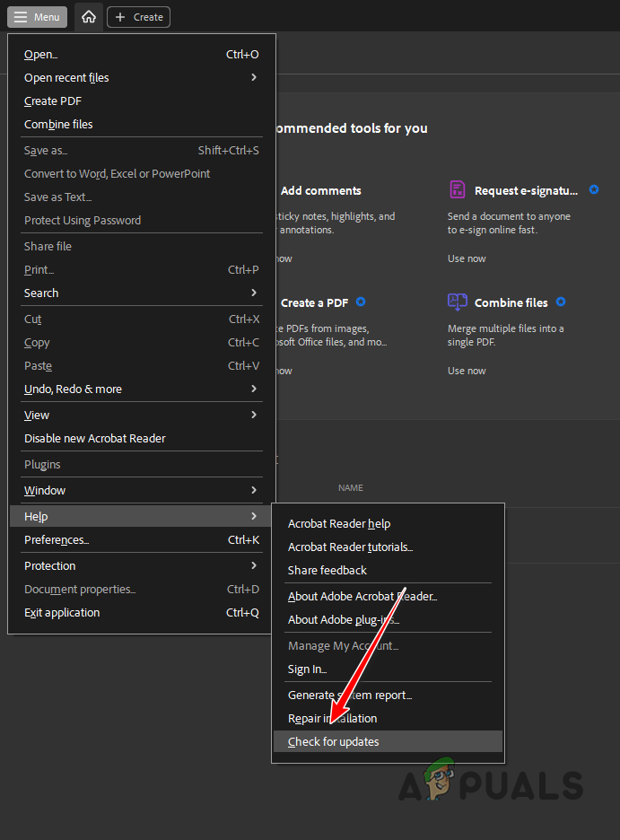Choose Share file menu entry
Viewport: 620px width, 840px height.
pos(142,247)
